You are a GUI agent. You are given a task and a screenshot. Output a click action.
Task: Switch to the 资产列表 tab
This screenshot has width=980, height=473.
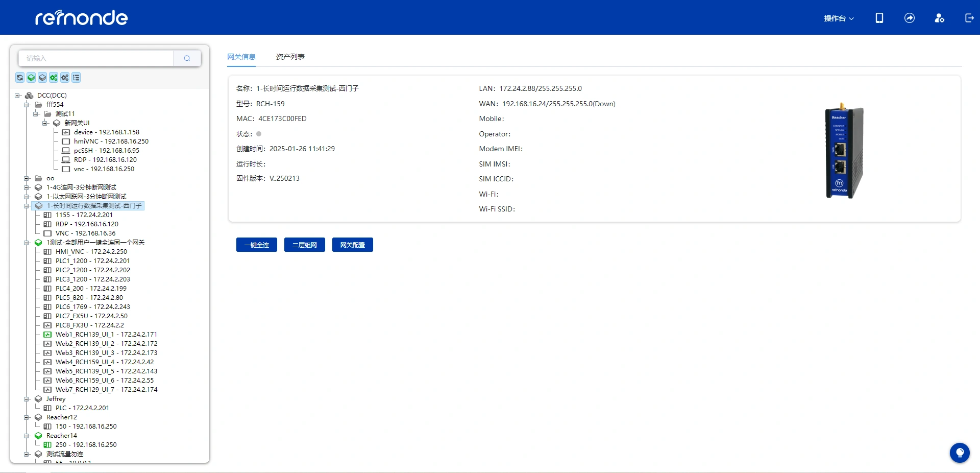[290, 57]
